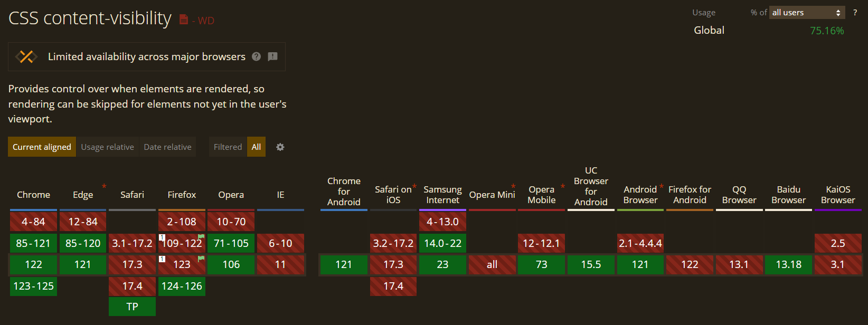Click the asterisk note beside Edge
The image size is (868, 325).
(x=104, y=186)
